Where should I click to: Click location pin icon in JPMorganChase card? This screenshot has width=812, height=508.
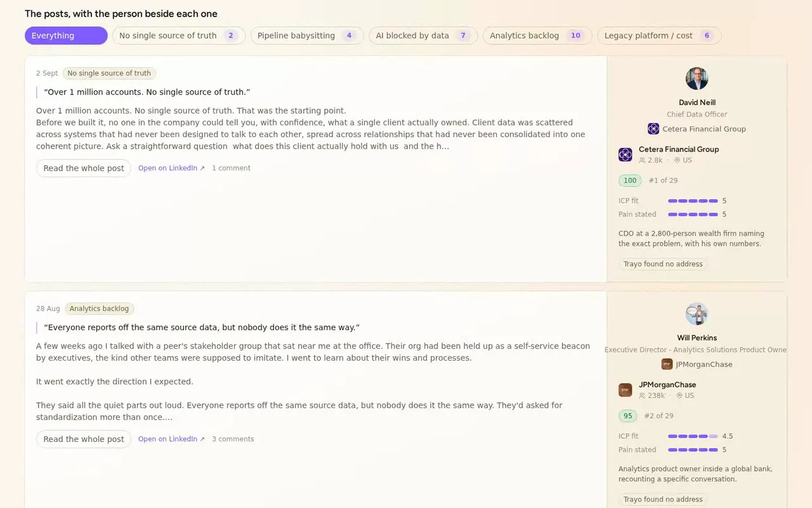click(x=679, y=396)
